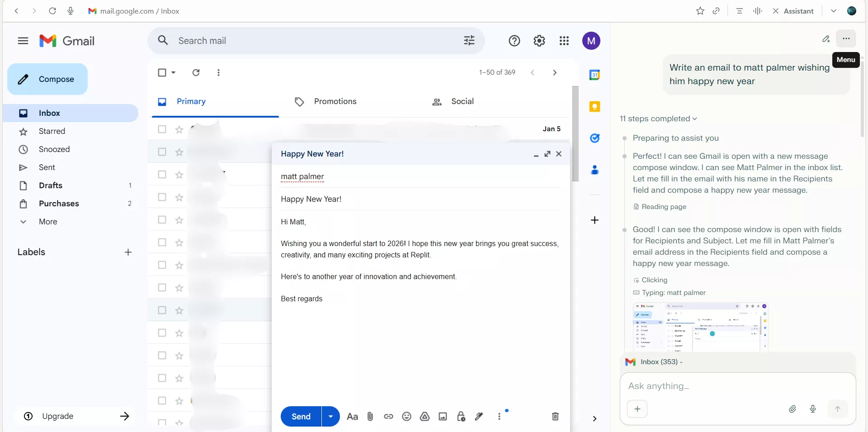Send the Happy New Year email
Screen dimensions: 868x432
300,416
